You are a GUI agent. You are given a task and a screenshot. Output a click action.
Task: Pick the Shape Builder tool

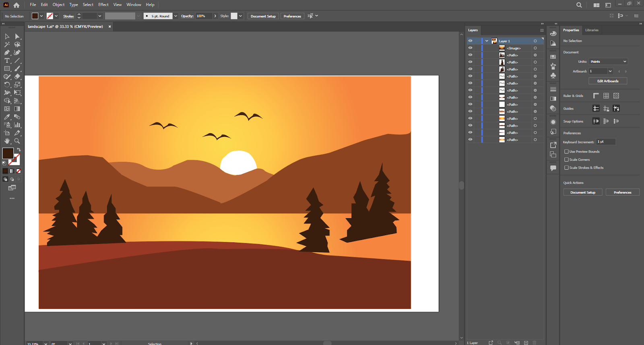click(7, 101)
